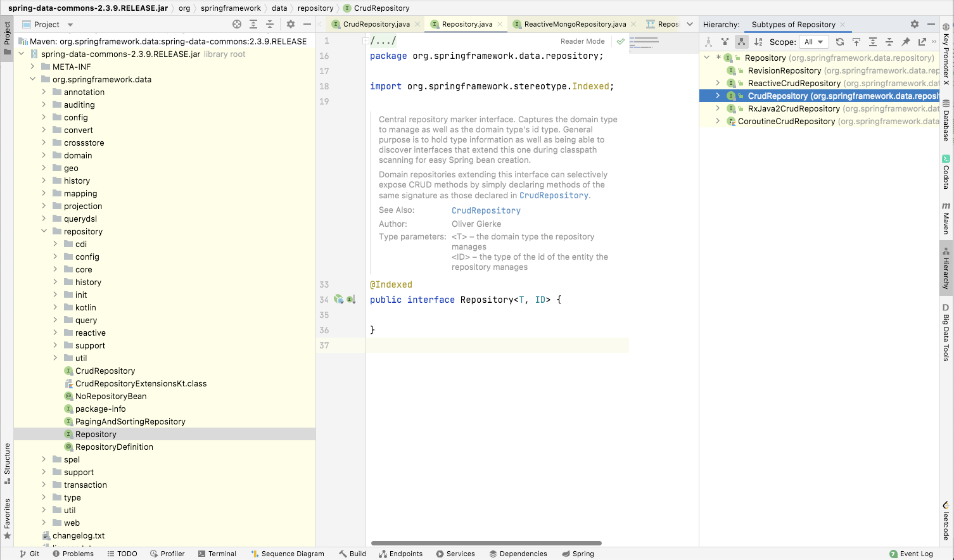Screen dimensions: 954x560
Task: Click the inspection checkmark icon in editor
Action: pos(621,42)
